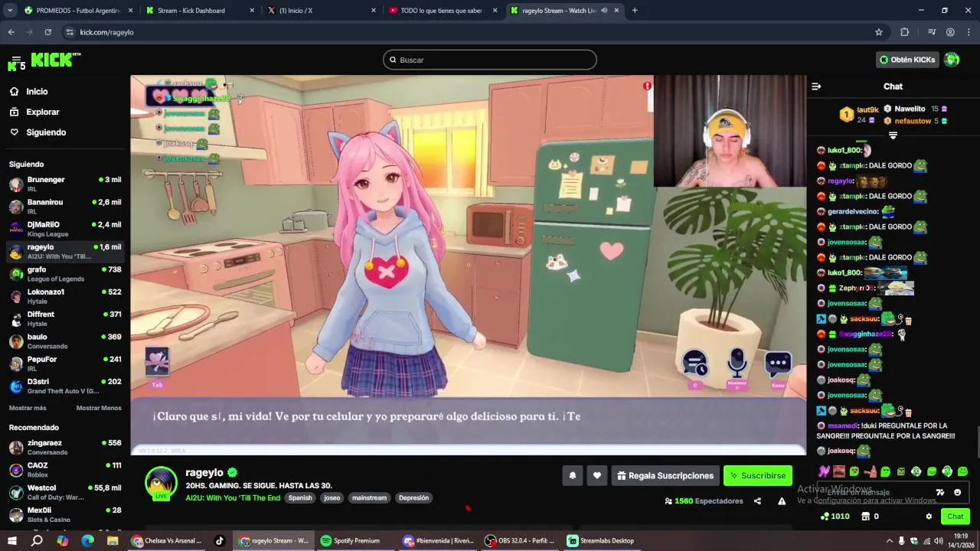Open DjMaRiiO channel in sidebar
Image resolution: width=980 pixels, height=551 pixels.
coord(65,229)
